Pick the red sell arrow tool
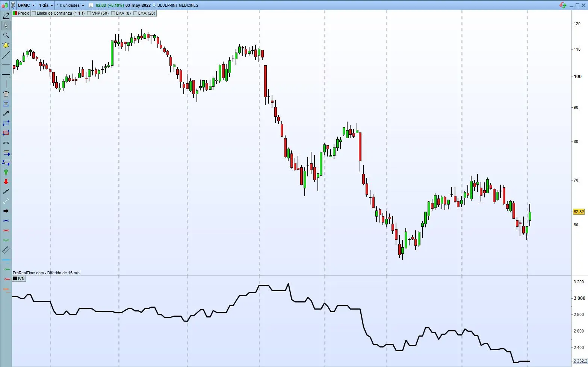Image resolution: width=588 pixels, height=367 pixels. (x=6, y=182)
